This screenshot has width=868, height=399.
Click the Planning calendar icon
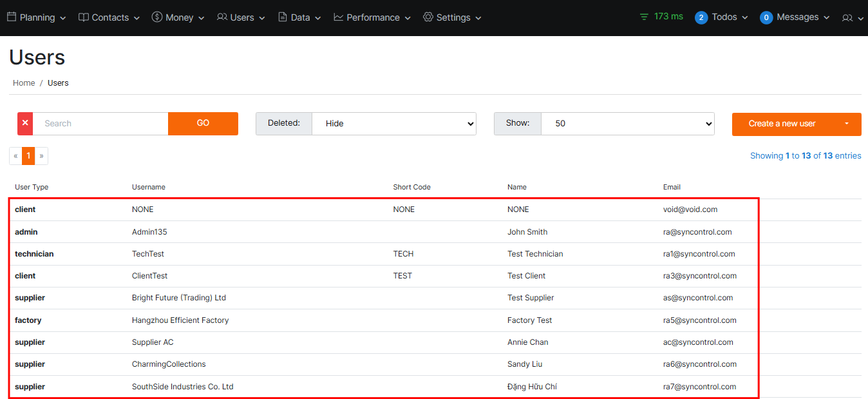tap(12, 17)
